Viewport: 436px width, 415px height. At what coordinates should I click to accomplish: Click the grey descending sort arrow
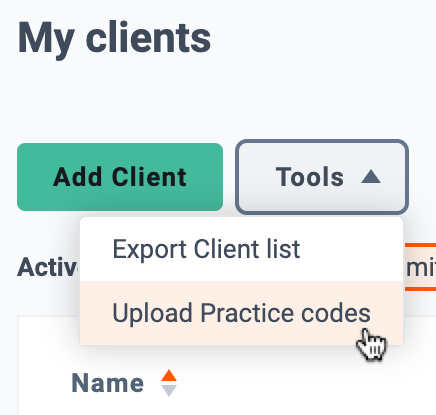[169, 391]
